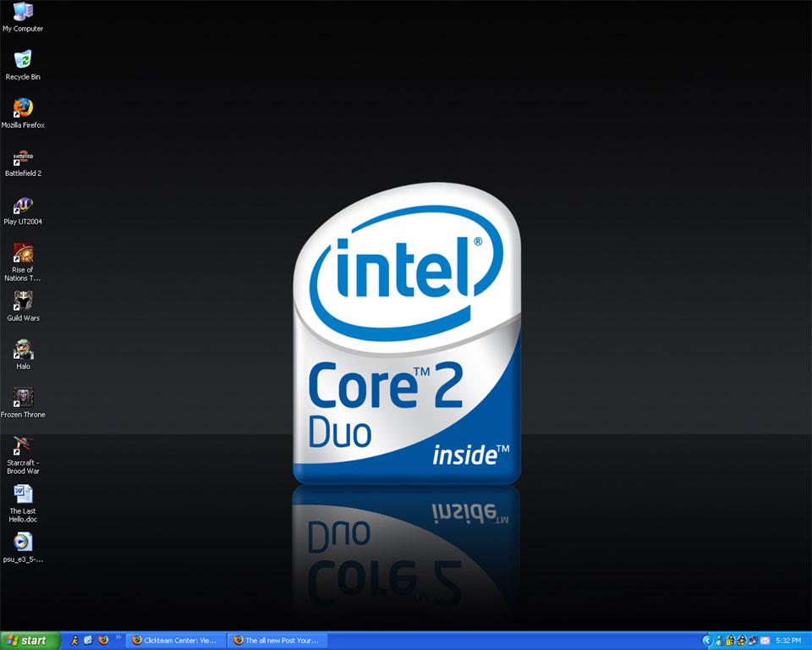Select the Guild Wars shortcut

coord(23,307)
